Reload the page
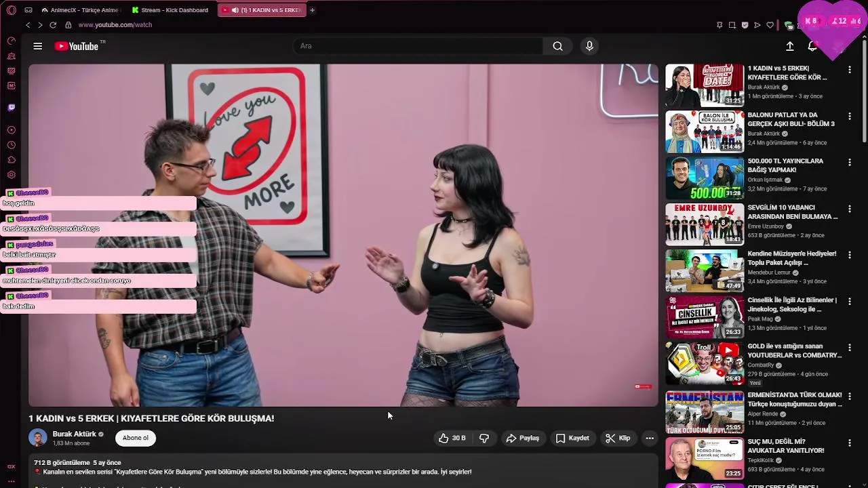The image size is (868, 488). 53,25
